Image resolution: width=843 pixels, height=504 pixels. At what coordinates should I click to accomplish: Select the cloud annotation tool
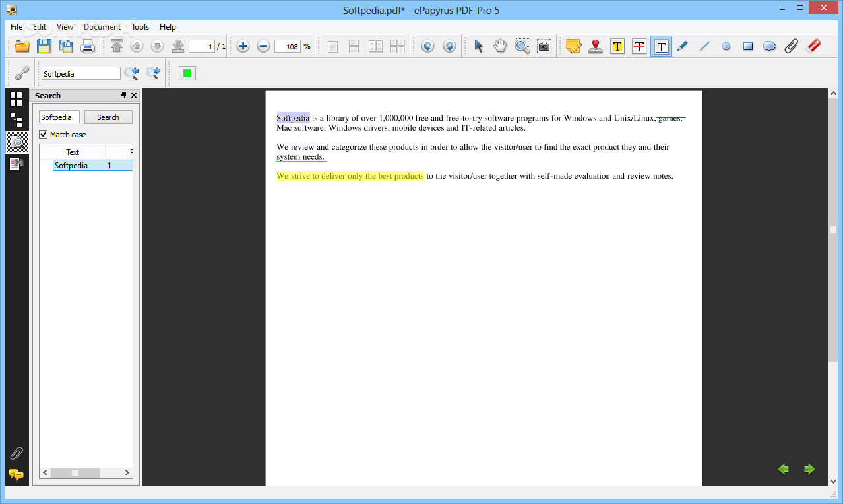coord(770,46)
